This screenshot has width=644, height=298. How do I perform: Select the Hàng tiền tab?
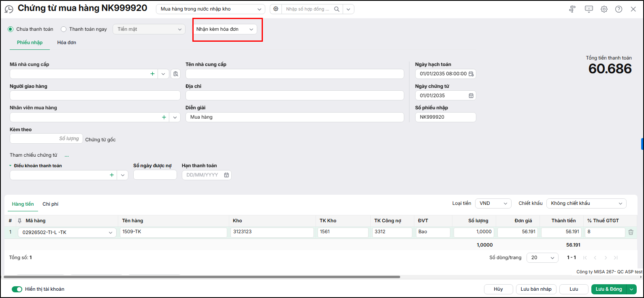tap(23, 204)
